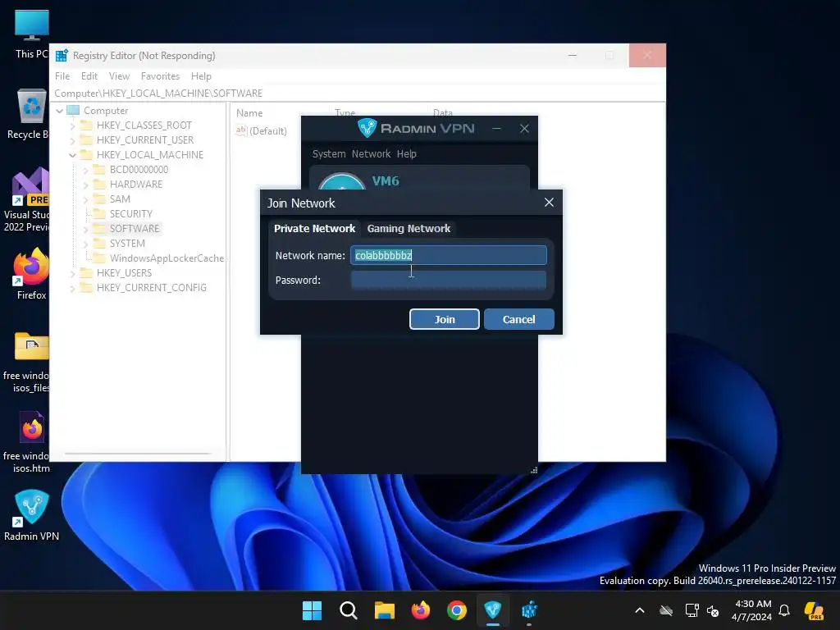The height and width of the screenshot is (630, 840).
Task: Open notifications bell in taskbar
Action: tap(784, 610)
